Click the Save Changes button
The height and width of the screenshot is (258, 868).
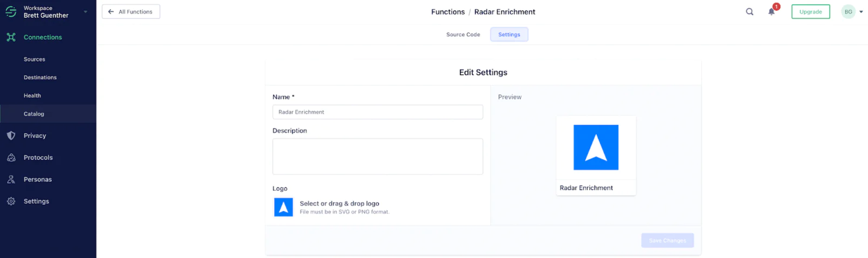[667, 240]
